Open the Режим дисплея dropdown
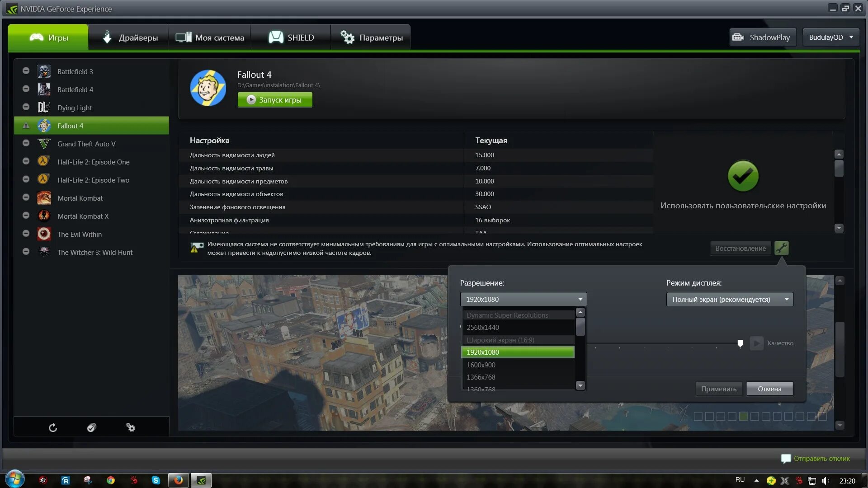This screenshot has height=488, width=868. click(x=730, y=299)
